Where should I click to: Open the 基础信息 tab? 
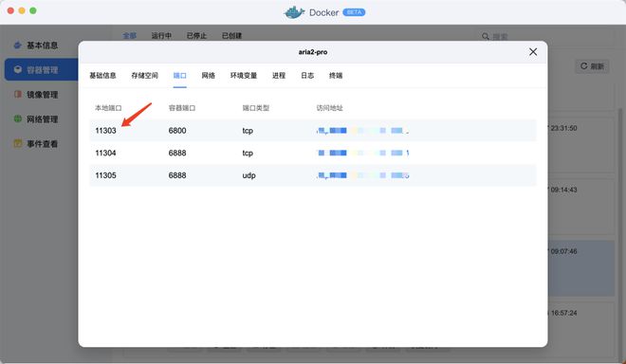pos(102,76)
